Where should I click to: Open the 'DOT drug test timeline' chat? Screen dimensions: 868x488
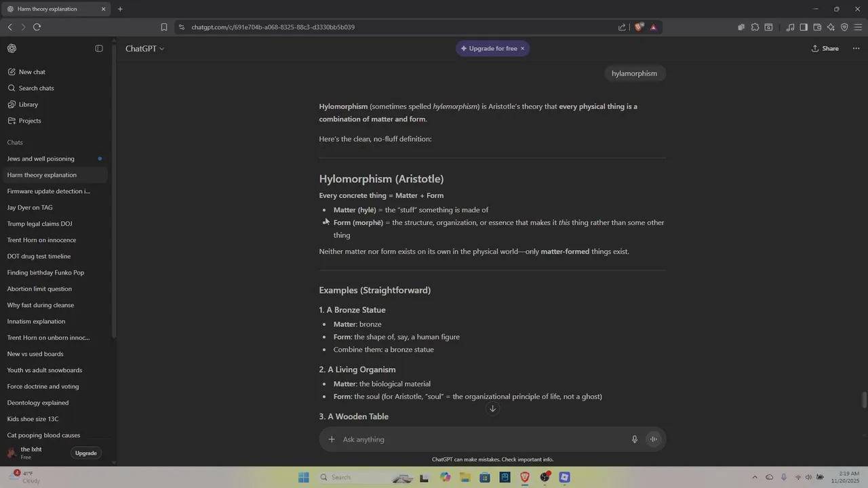coord(54,256)
